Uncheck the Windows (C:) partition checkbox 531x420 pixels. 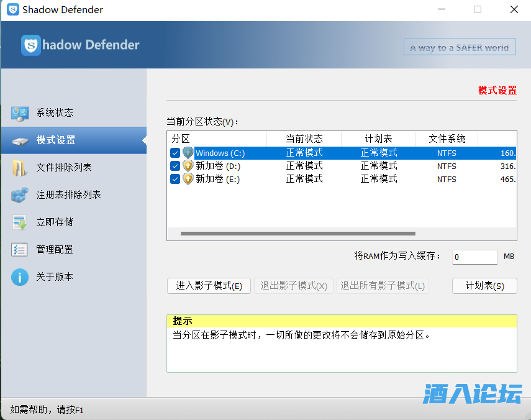click(175, 153)
